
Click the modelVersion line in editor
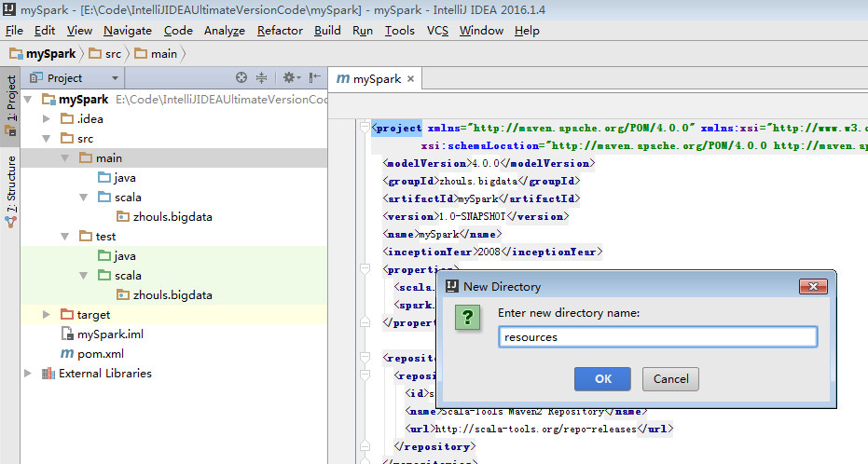tap(489, 163)
